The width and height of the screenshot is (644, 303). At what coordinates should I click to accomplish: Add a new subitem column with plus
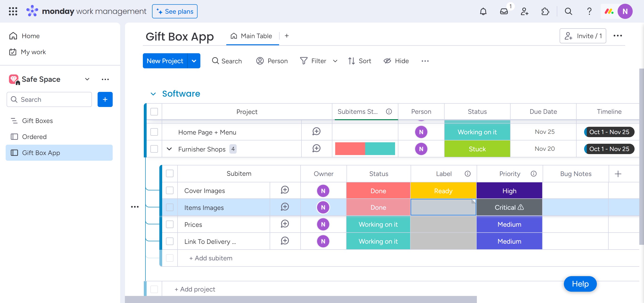coord(618,174)
